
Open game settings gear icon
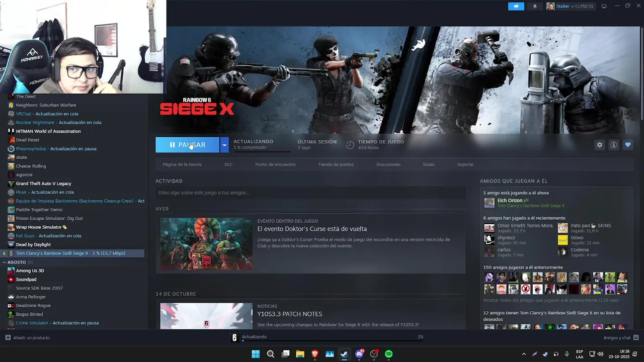[x=599, y=145]
